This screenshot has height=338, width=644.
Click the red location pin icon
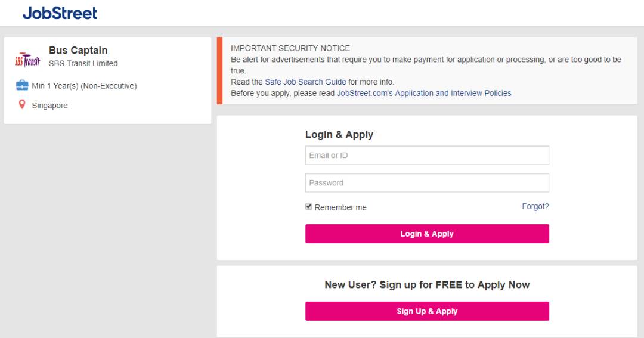[x=22, y=105]
